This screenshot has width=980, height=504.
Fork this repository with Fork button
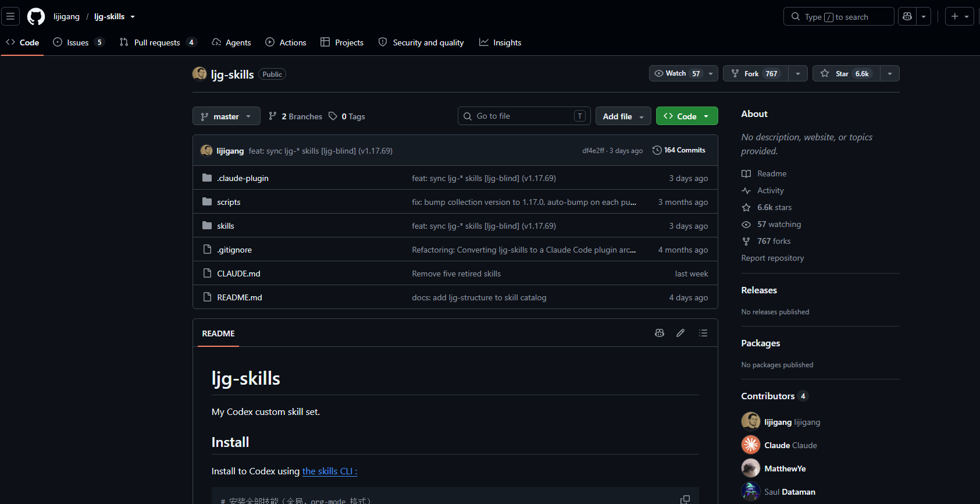[756, 73]
